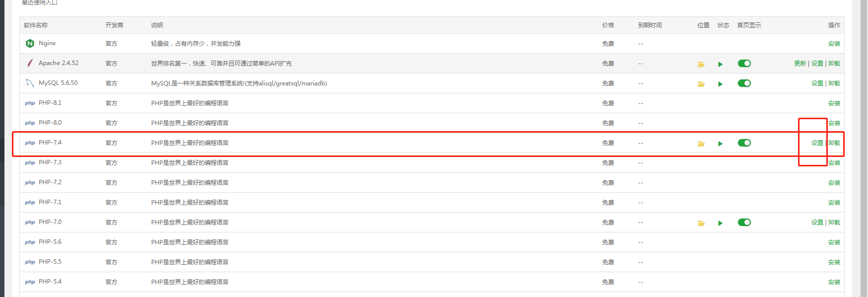Click the 到期时间 column header
868x297 pixels.
[x=650, y=25]
